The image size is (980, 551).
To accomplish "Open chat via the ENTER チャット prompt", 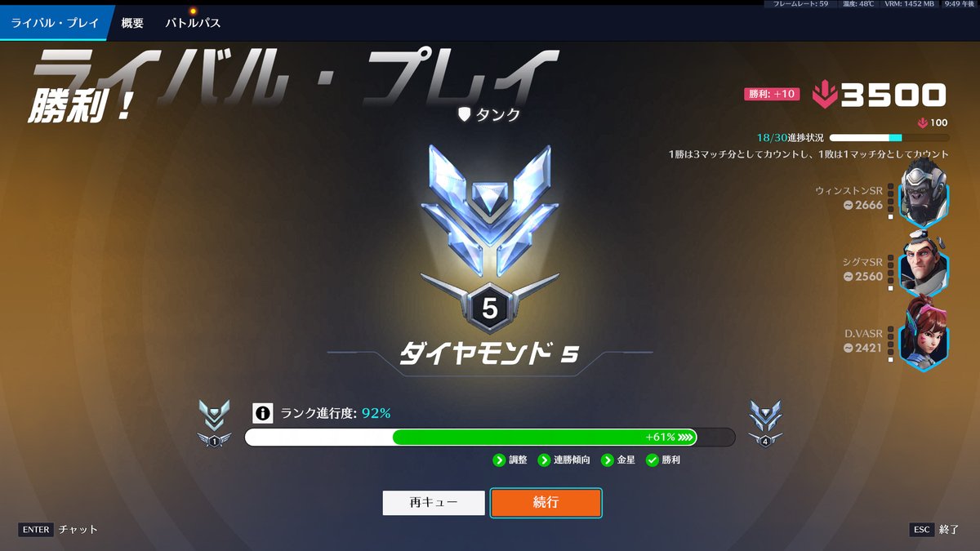I will pyautogui.click(x=58, y=529).
